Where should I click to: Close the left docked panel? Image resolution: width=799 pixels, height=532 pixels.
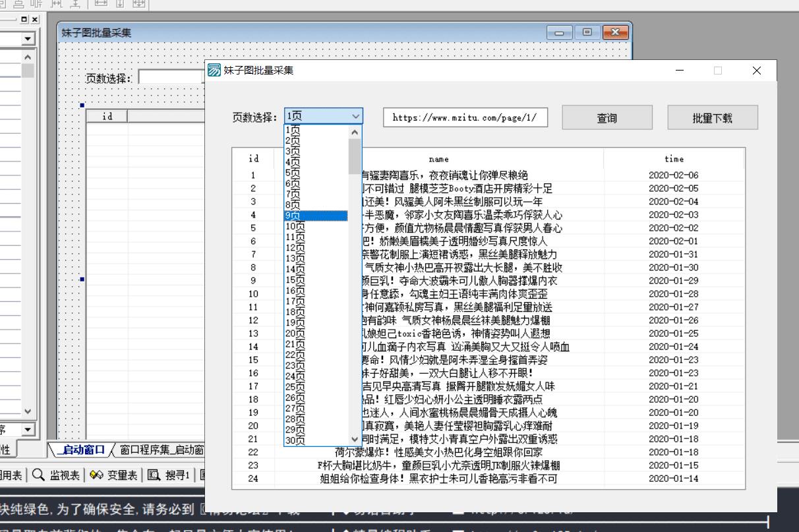click(34, 20)
